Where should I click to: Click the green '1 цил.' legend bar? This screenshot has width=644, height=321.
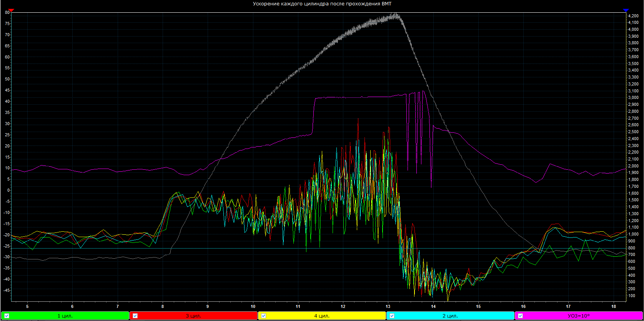(65, 316)
